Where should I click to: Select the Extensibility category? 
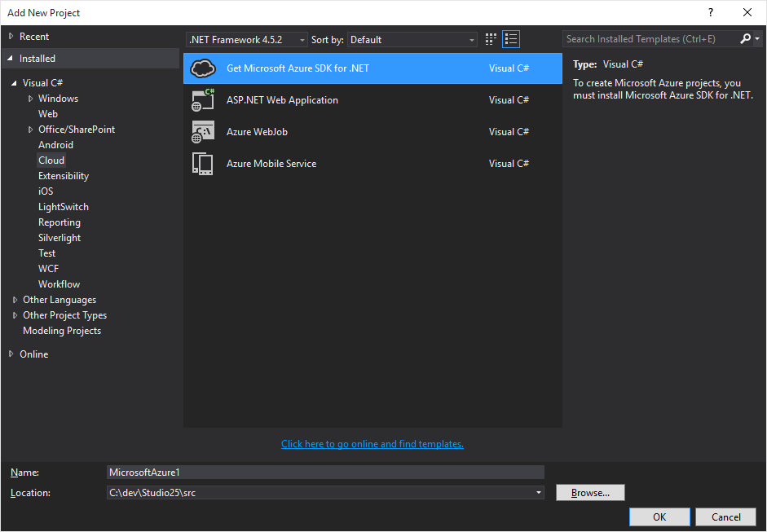[64, 176]
